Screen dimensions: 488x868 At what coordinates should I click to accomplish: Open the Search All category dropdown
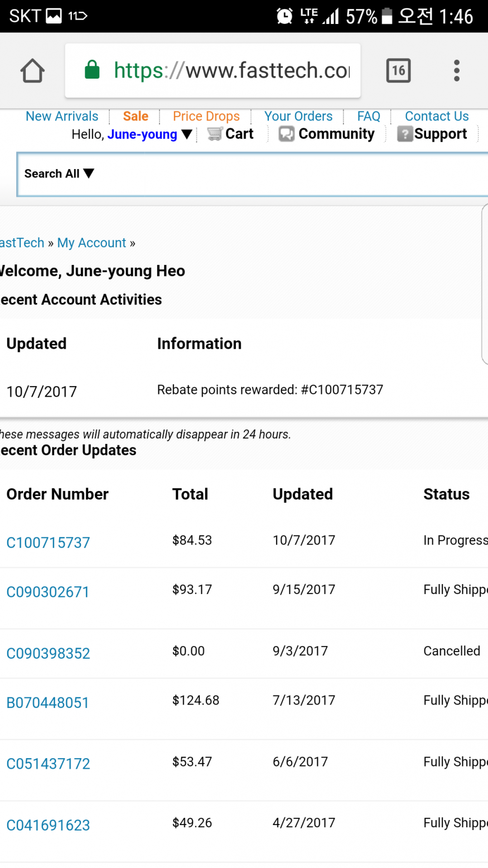[59, 173]
